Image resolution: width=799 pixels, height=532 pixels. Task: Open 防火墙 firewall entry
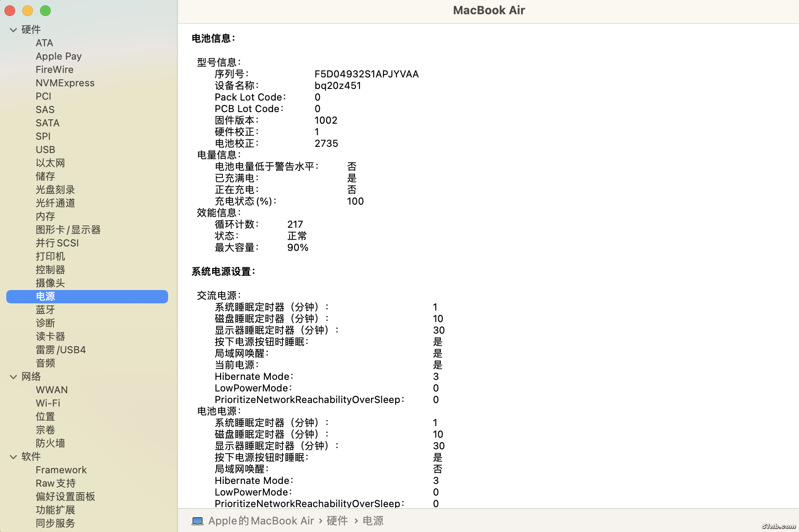(50, 443)
